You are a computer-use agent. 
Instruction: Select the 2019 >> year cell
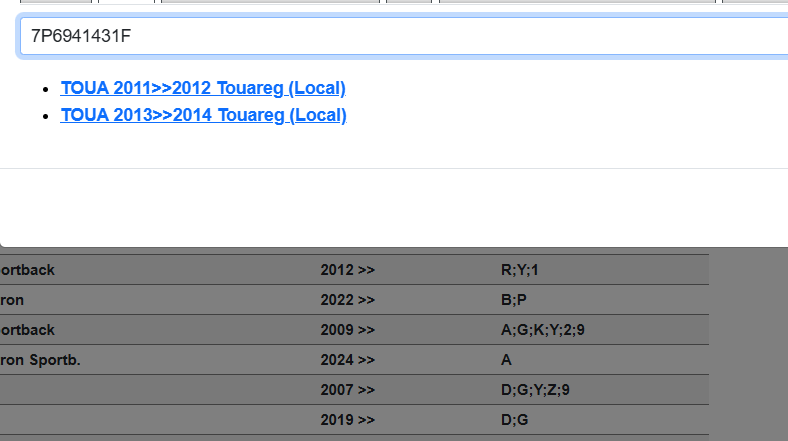(x=347, y=420)
